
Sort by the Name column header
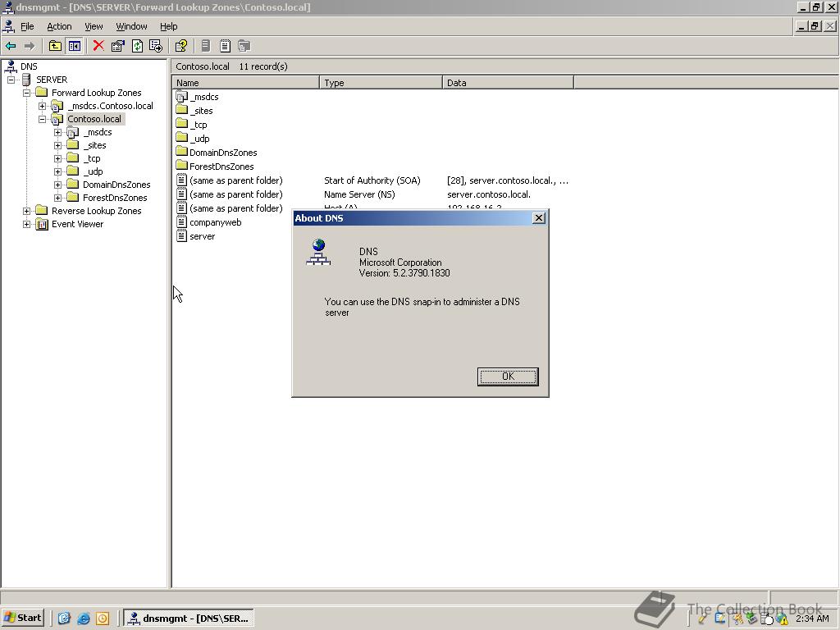[246, 83]
